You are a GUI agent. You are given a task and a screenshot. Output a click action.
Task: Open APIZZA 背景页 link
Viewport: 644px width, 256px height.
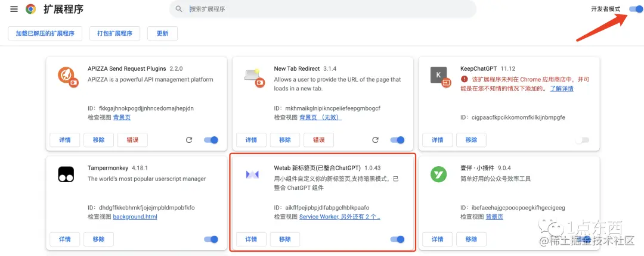[122, 117]
